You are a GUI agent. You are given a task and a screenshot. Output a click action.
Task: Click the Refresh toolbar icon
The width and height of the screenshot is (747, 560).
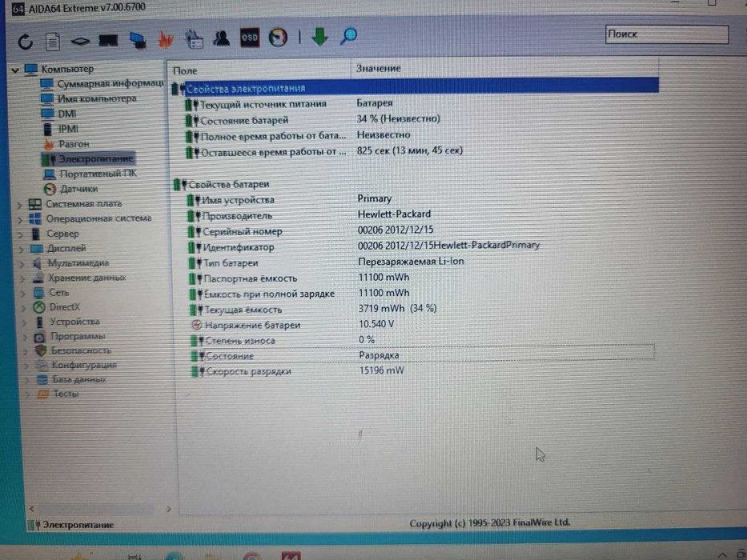click(26, 42)
